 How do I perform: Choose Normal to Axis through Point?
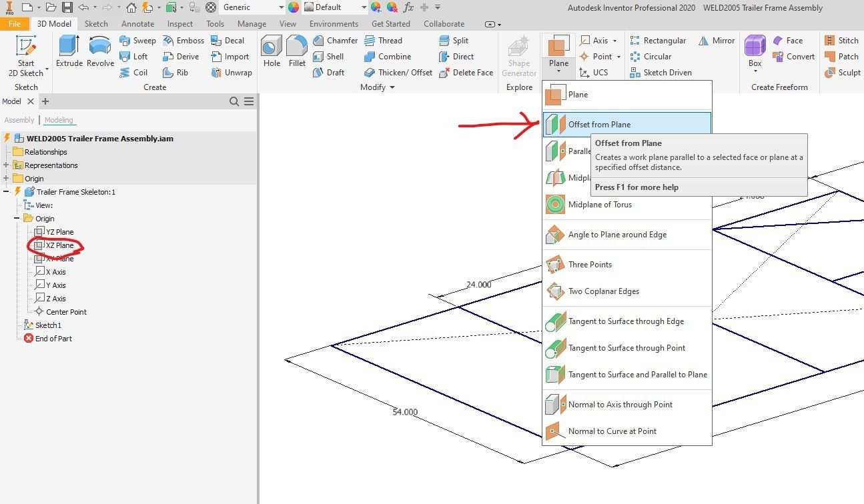627,405
